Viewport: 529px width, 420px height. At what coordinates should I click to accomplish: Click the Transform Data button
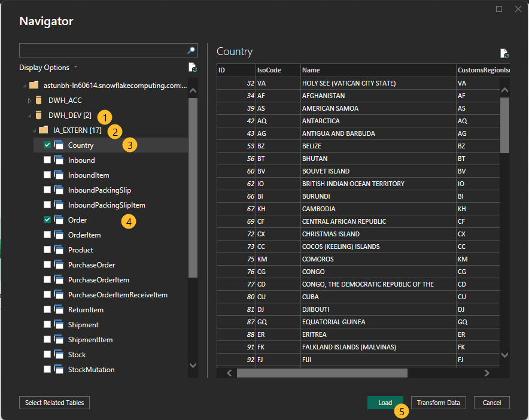(439, 403)
